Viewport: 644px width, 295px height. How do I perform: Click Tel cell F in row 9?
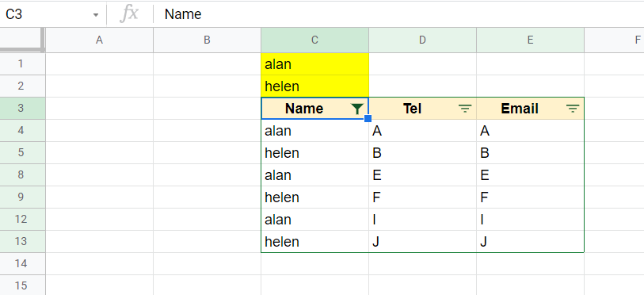point(423,197)
